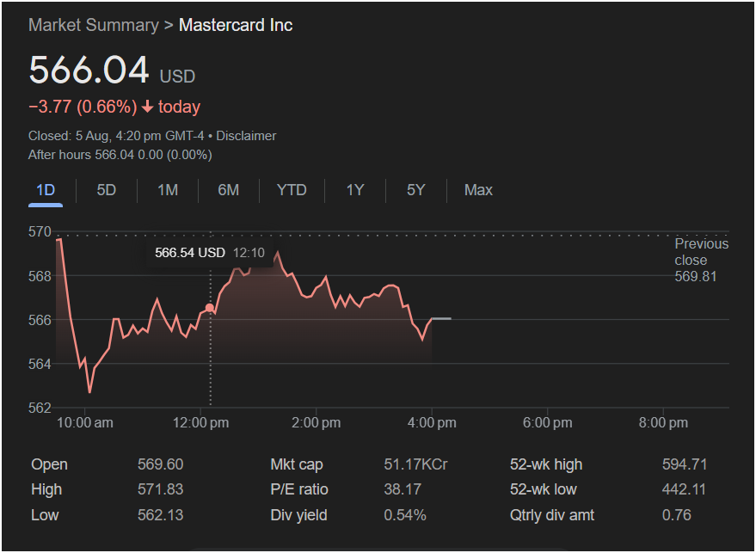Viewport: 756px width, 553px height.
Task: Click the High value 571.83
Action: tap(161, 489)
